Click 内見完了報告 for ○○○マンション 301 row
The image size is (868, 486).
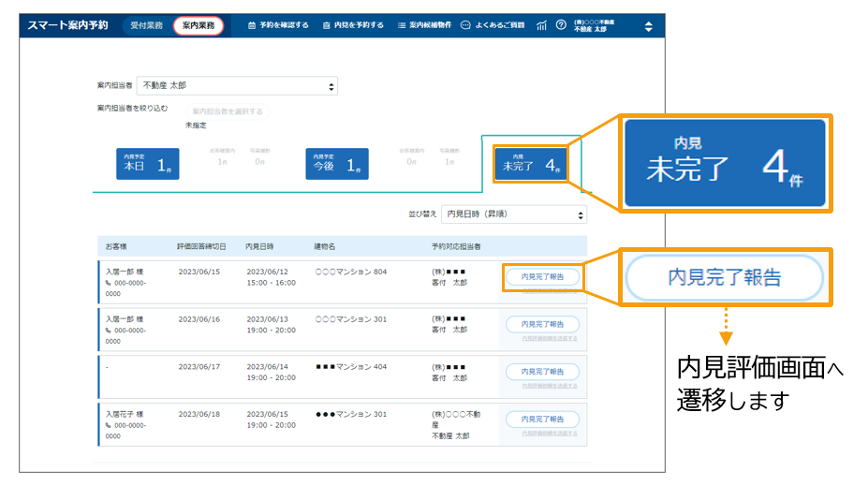click(x=542, y=324)
